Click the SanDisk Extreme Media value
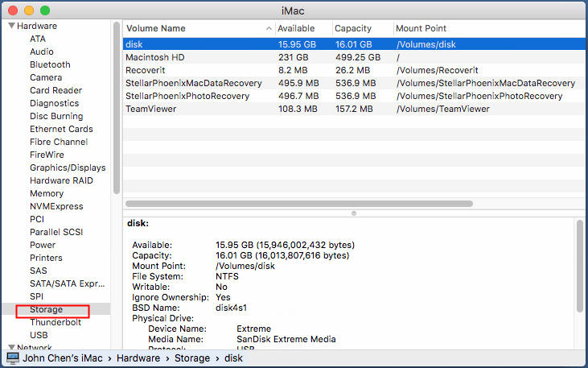Screen dimensions: 588x368 tap(286, 339)
